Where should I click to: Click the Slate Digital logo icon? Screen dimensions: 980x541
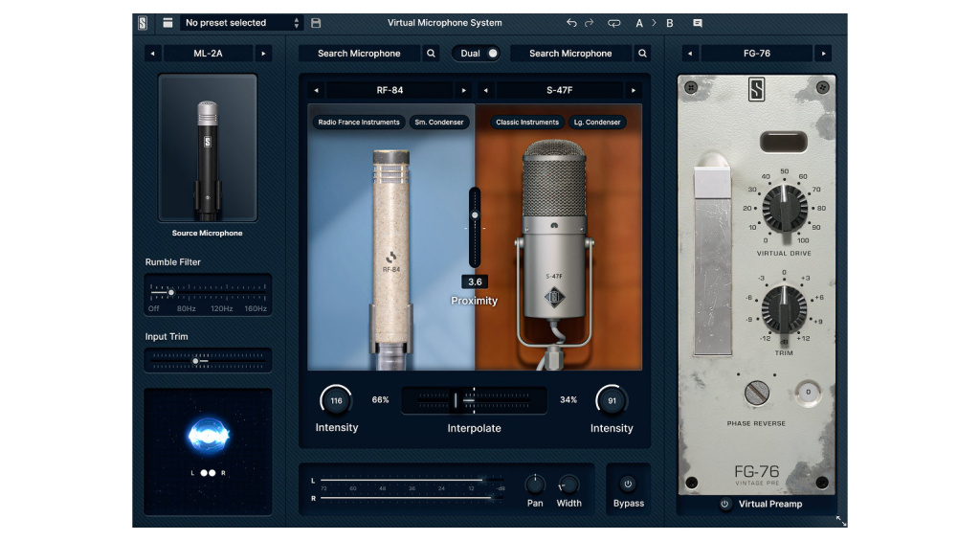(143, 23)
